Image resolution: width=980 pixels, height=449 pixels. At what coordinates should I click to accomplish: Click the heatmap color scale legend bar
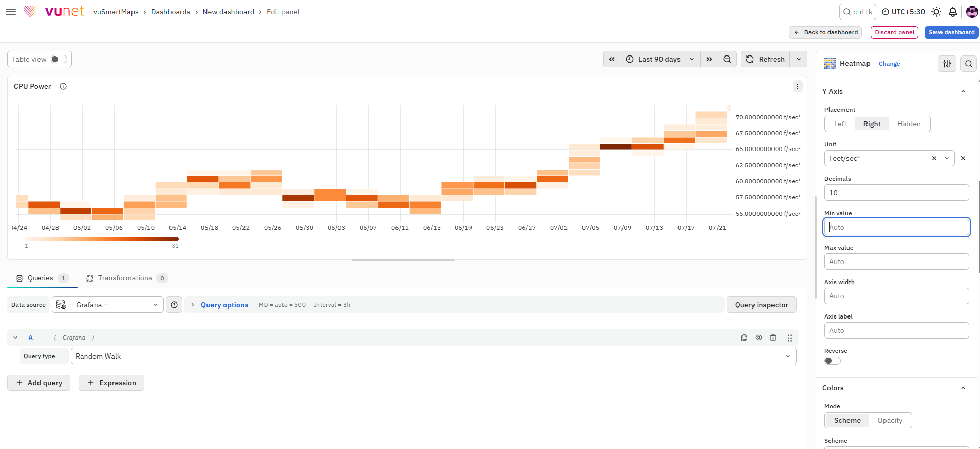tap(102, 239)
